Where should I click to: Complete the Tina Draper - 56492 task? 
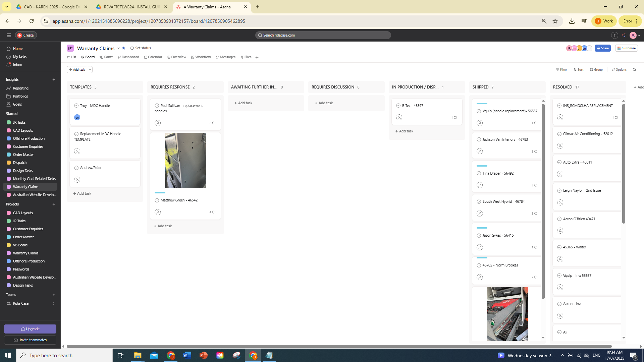[479, 173]
